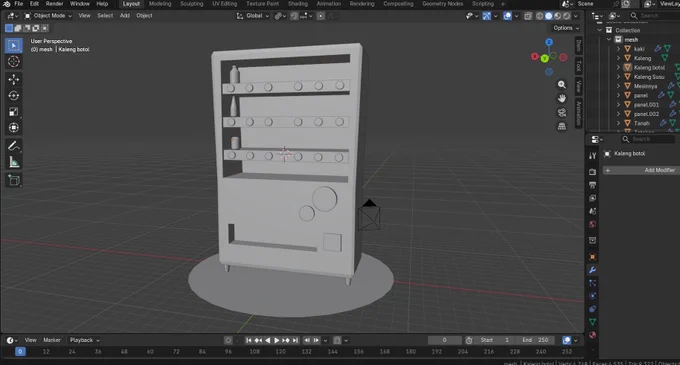Select the Move tool
This screenshot has width=680, height=365.
click(13, 79)
